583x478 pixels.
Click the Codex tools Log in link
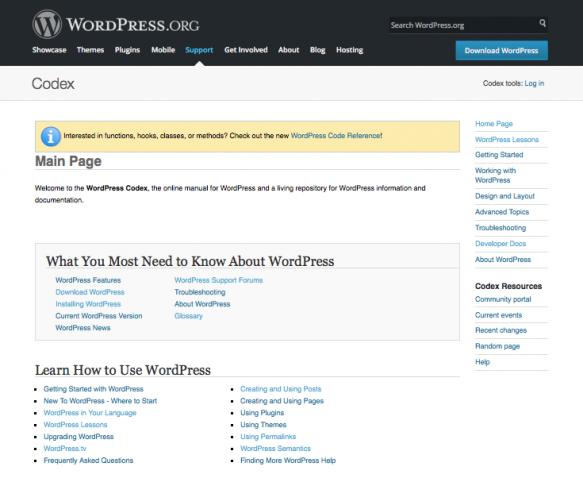click(x=534, y=83)
